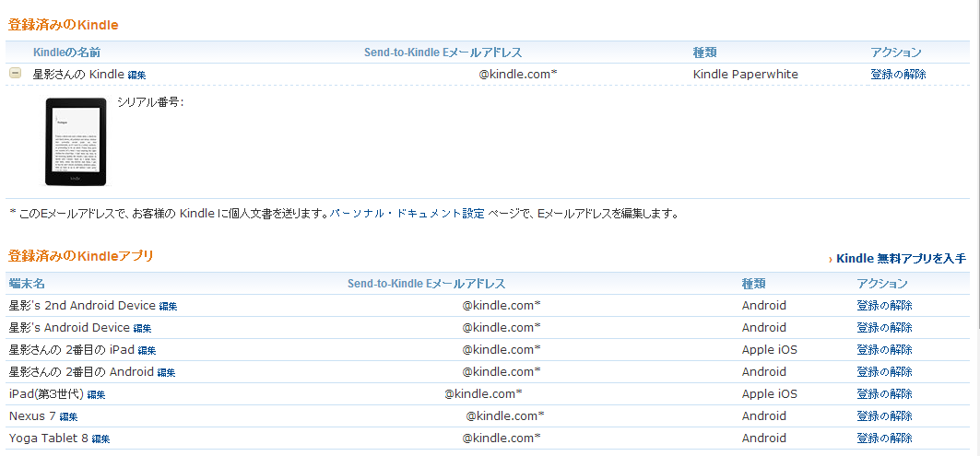Image resolution: width=980 pixels, height=456 pixels.
Task: Deregister iPad(第3世代) device
Action: point(884,393)
